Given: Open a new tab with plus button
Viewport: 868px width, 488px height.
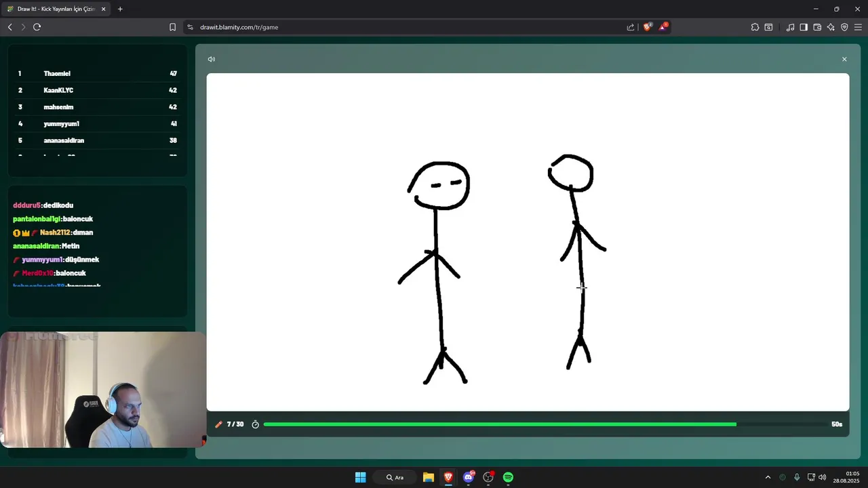Looking at the screenshot, I should pos(120,9).
